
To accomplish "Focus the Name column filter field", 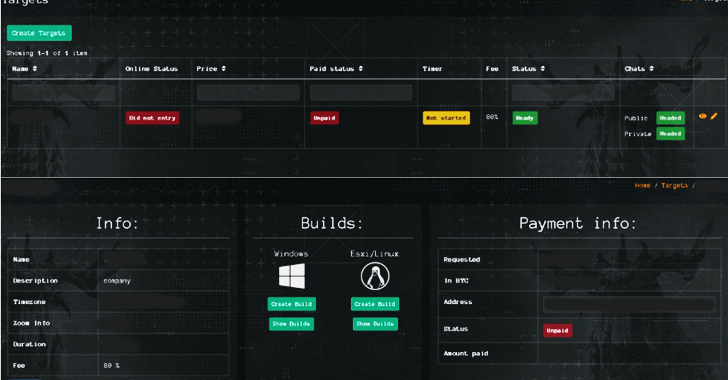I will (x=64, y=93).
